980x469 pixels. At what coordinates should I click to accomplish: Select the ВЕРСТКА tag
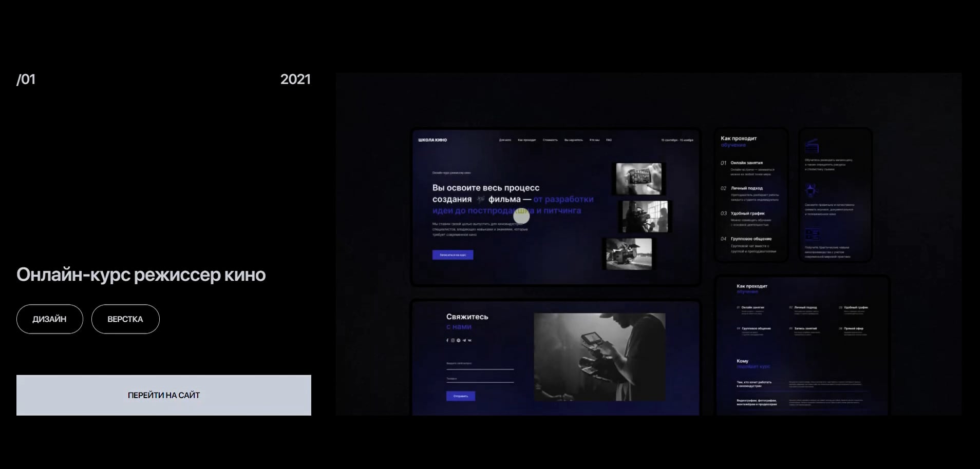[125, 319]
